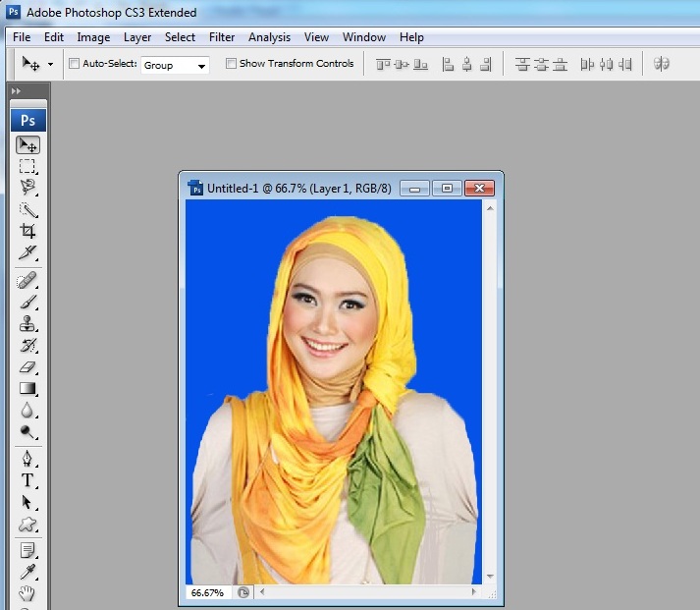Screen dimensions: 700x610
Task: Pick the Polygonal Lasso tool
Action: coord(27,187)
